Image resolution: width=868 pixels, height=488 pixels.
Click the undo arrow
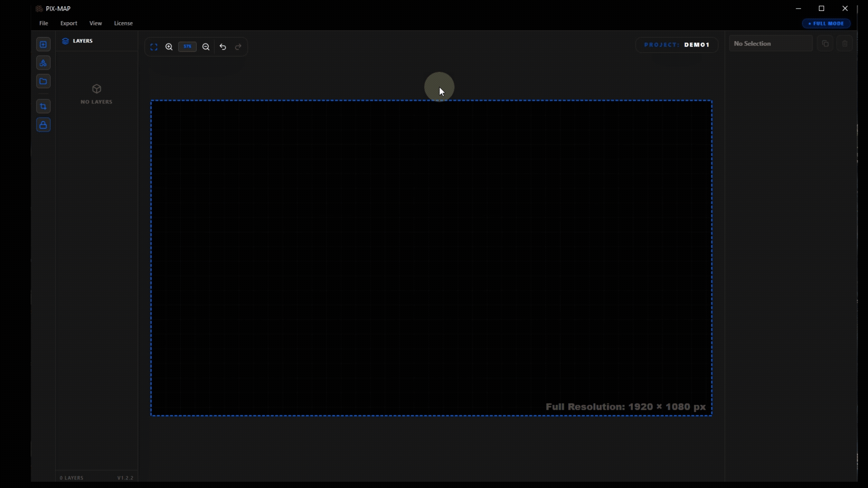click(x=223, y=47)
